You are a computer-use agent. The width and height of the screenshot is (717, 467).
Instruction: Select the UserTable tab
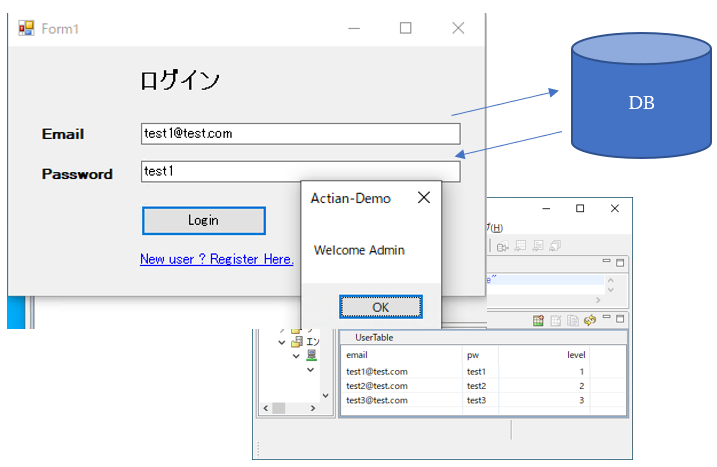pyautogui.click(x=375, y=337)
